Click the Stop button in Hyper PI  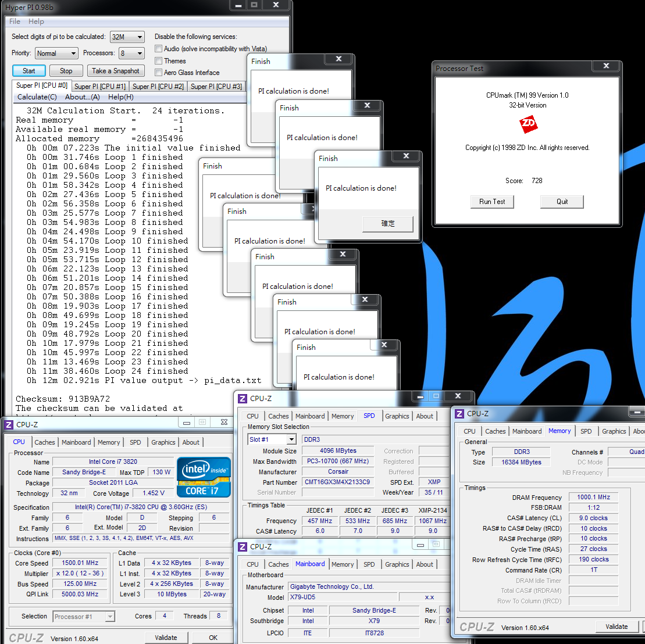[66, 71]
